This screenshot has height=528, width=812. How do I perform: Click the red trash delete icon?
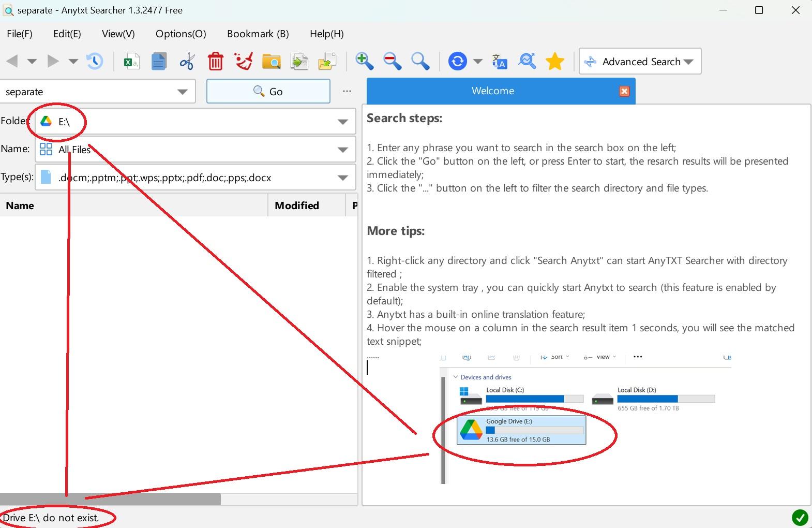tap(215, 61)
